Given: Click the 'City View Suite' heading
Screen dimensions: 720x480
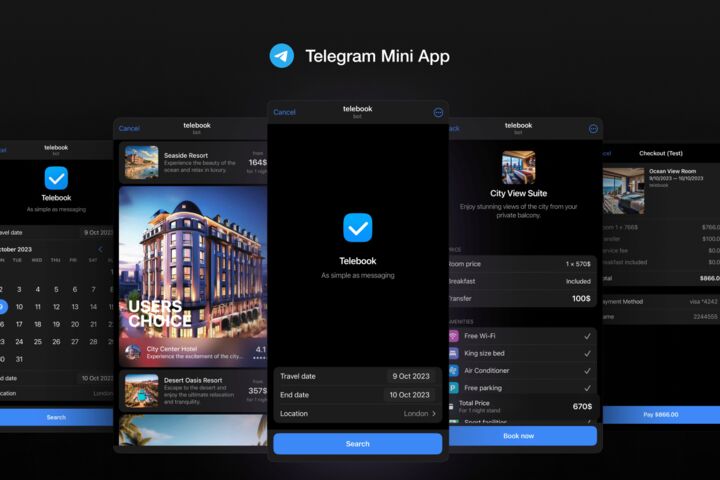Looking at the screenshot, I should coord(518,193).
